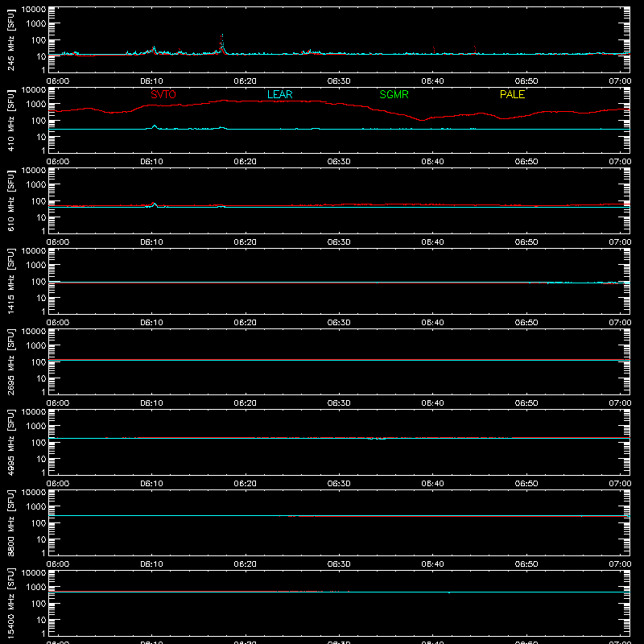The height and width of the screenshot is (644, 644).
Task: Click the 15400 MHz [SFU] axis title
Action: [x=10, y=603]
